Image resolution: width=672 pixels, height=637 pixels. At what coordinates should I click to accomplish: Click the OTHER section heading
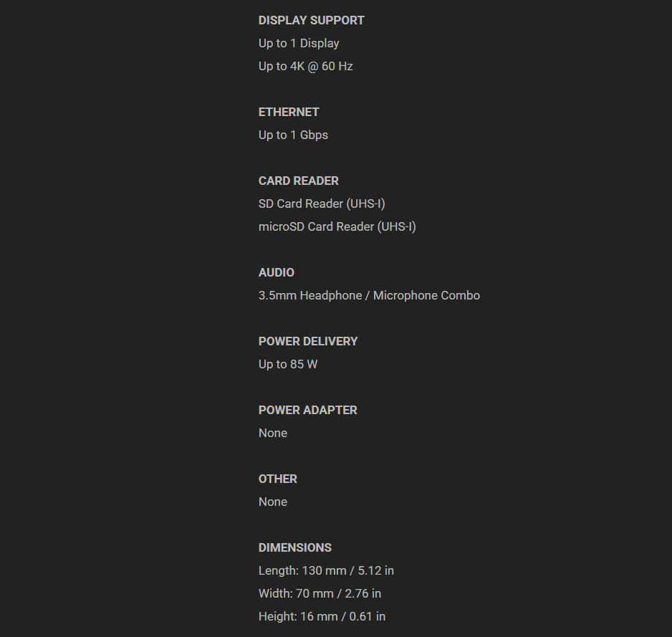pyautogui.click(x=278, y=479)
